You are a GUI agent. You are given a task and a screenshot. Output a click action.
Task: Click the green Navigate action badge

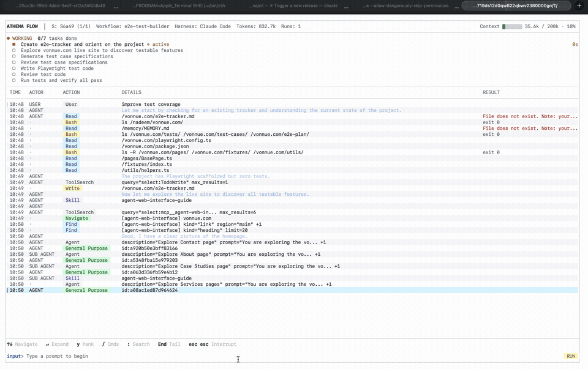pyautogui.click(x=77, y=218)
